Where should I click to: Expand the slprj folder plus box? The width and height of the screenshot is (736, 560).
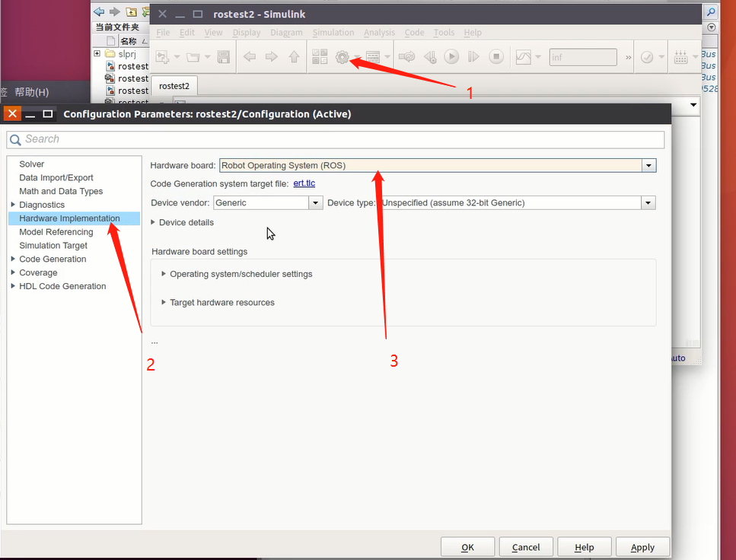point(97,53)
